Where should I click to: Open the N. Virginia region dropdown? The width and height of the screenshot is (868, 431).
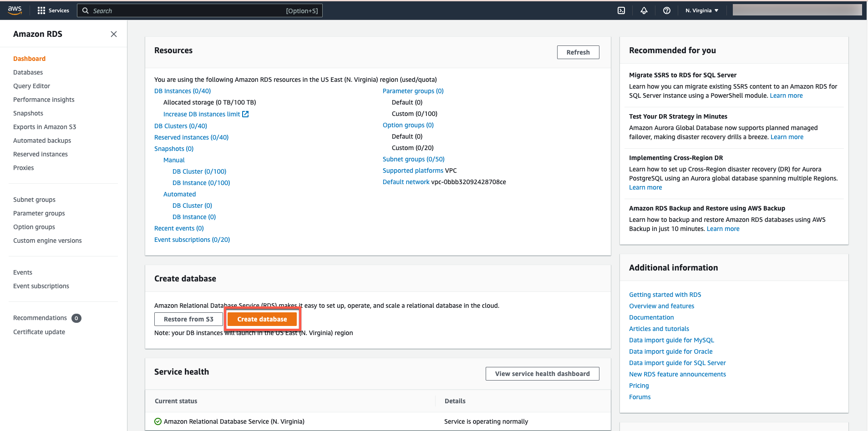point(702,10)
